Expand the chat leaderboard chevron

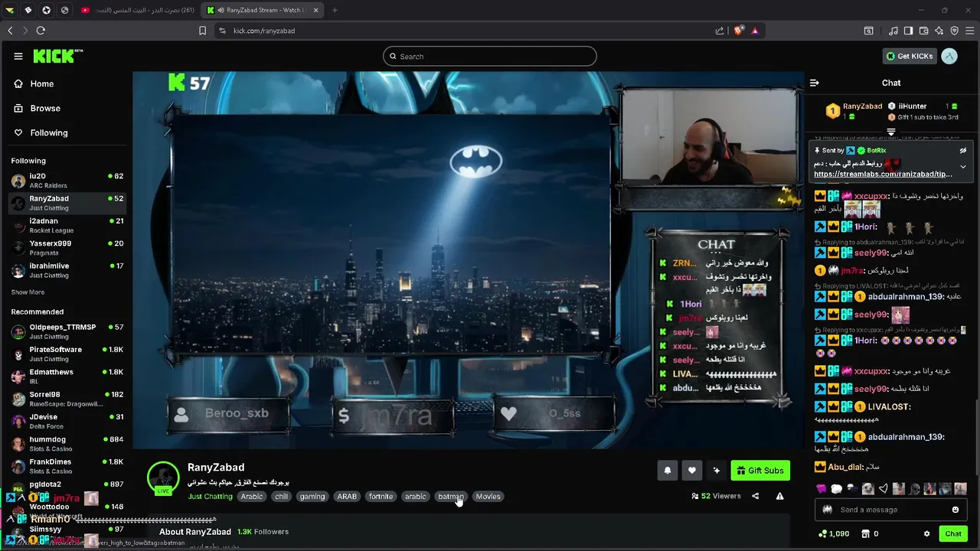coord(890,132)
